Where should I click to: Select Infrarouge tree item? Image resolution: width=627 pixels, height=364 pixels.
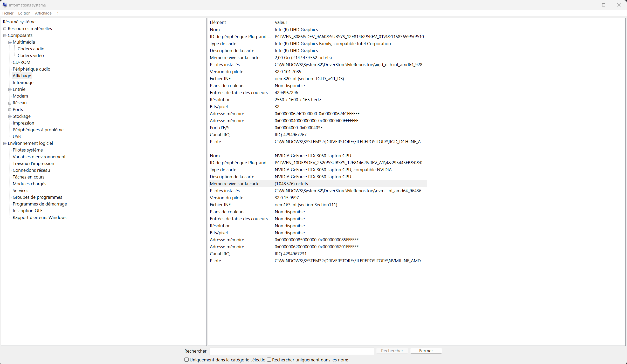[23, 83]
